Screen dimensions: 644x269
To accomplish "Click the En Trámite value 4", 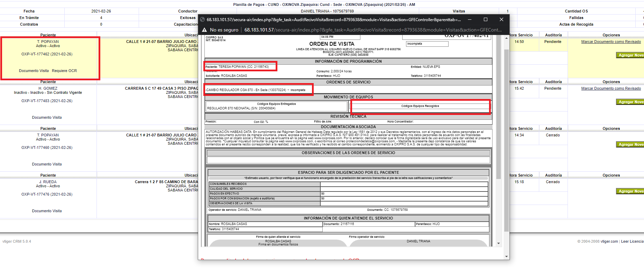I will tap(101, 18).
